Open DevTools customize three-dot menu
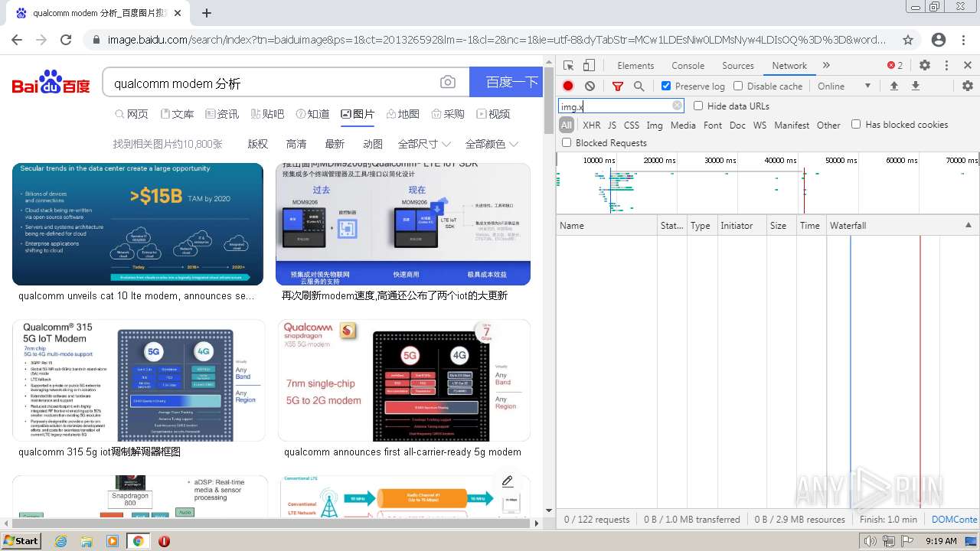The image size is (980, 551). coord(946,66)
